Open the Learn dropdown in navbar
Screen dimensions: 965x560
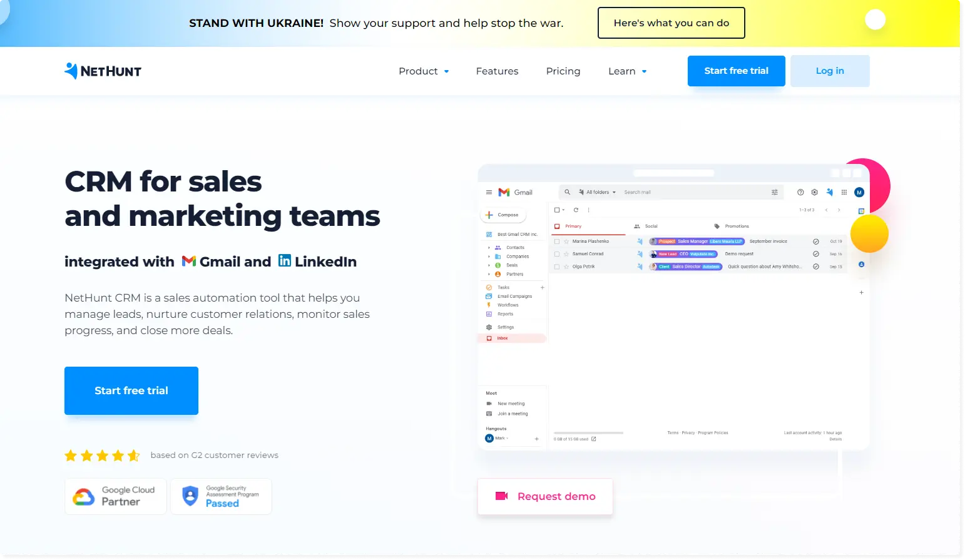pyautogui.click(x=627, y=71)
